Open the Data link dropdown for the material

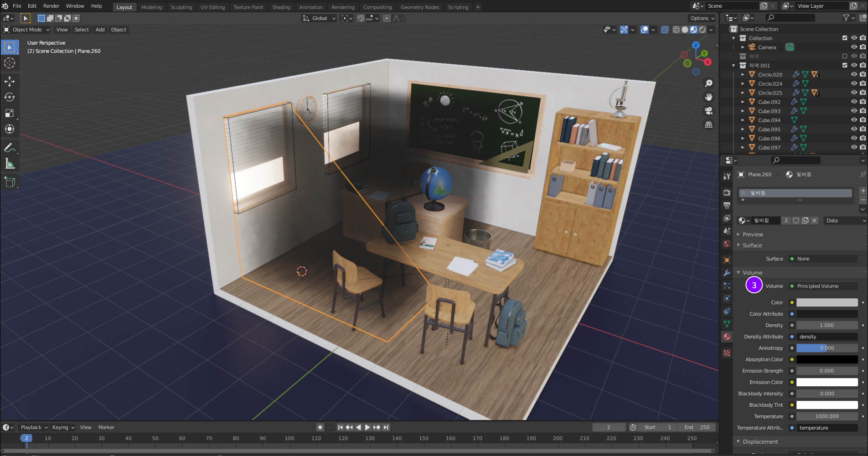[845, 220]
